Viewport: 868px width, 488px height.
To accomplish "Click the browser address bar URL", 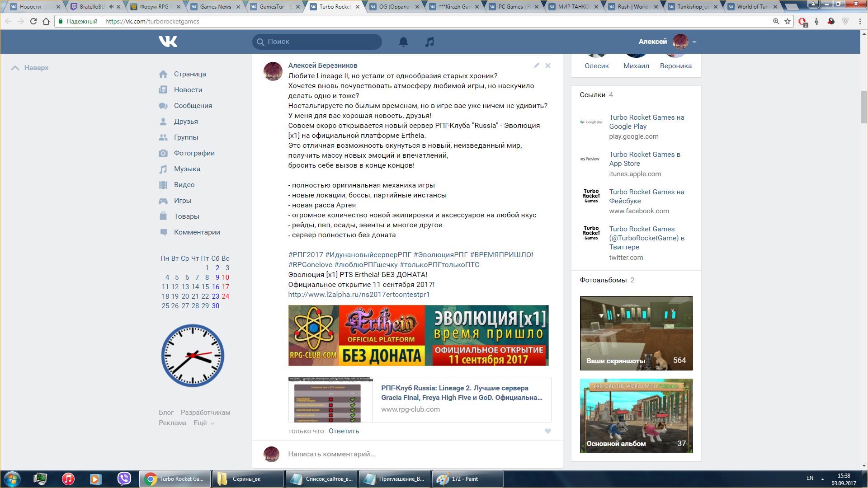I will click(152, 21).
